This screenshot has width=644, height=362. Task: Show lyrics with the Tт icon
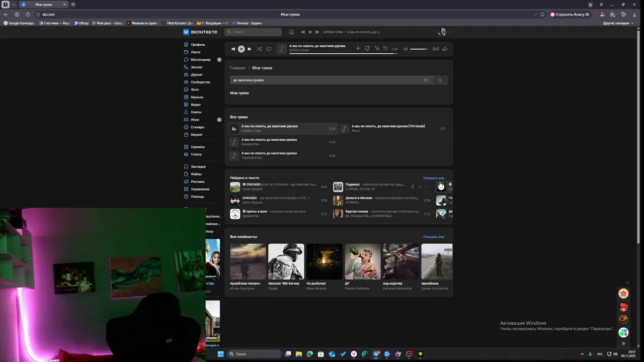point(385,48)
